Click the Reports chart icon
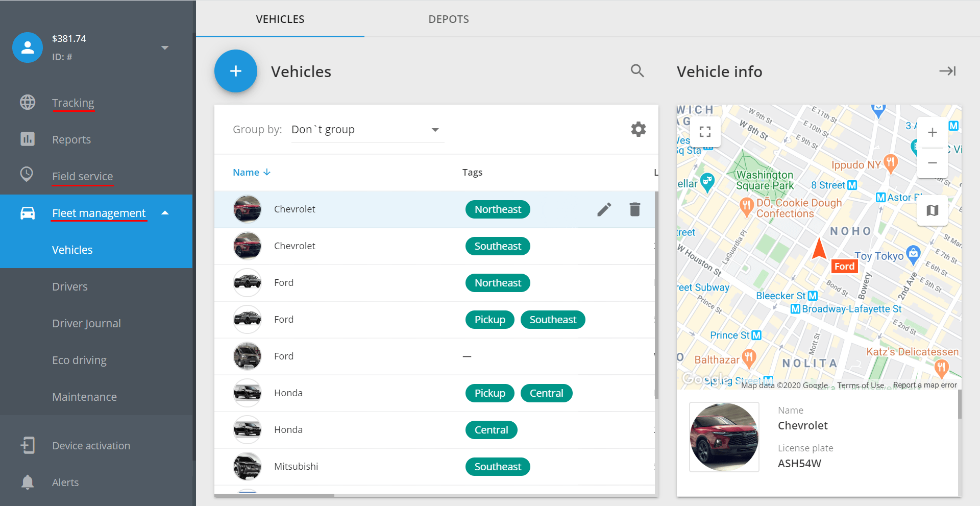The width and height of the screenshot is (980, 506). (28, 139)
